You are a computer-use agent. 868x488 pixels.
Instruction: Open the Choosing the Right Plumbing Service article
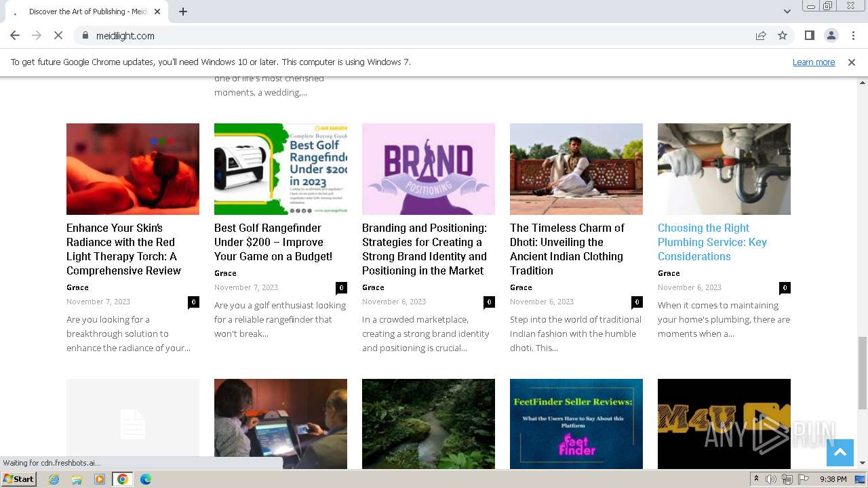712,242
